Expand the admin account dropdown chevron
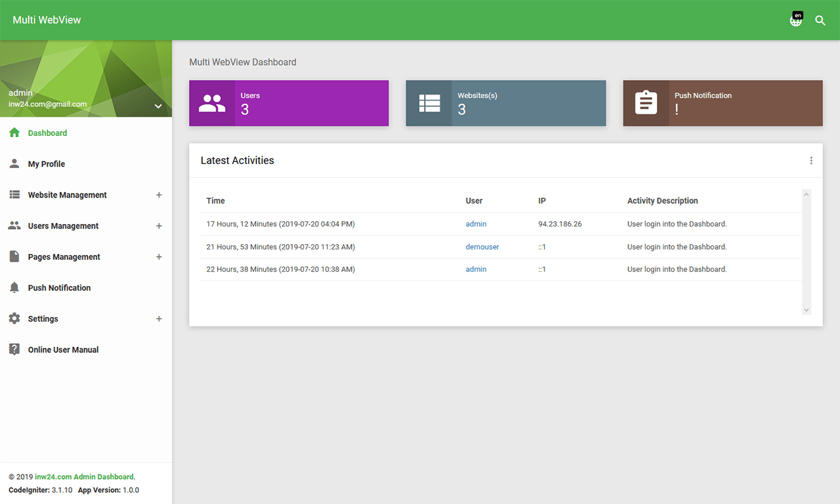Image resolution: width=840 pixels, height=504 pixels. [158, 106]
